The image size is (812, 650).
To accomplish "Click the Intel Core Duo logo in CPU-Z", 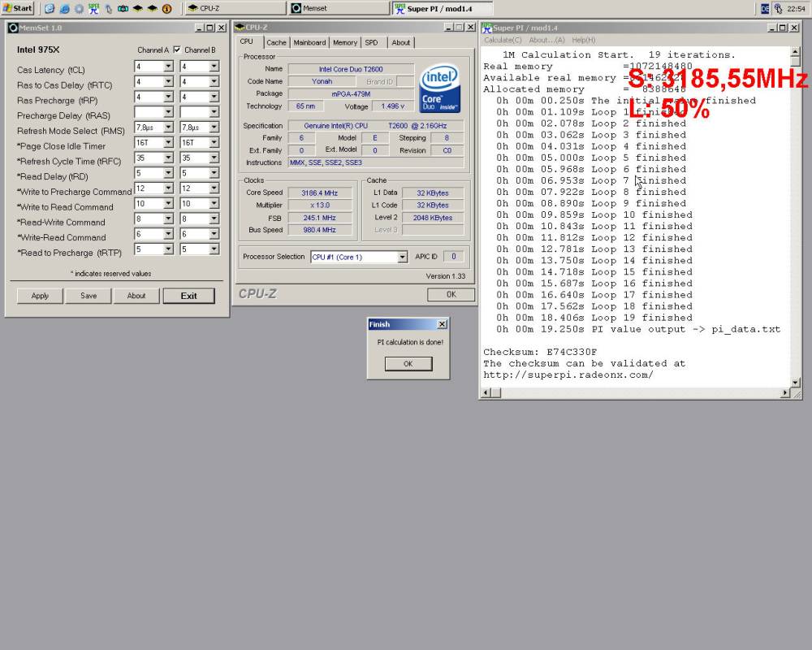I will pyautogui.click(x=439, y=88).
